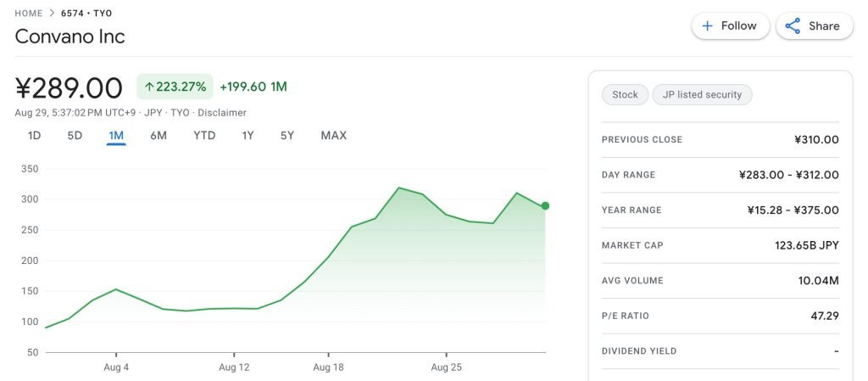868x381 pixels.
Task: Click the plus icon on Follow button
Action: point(707,26)
